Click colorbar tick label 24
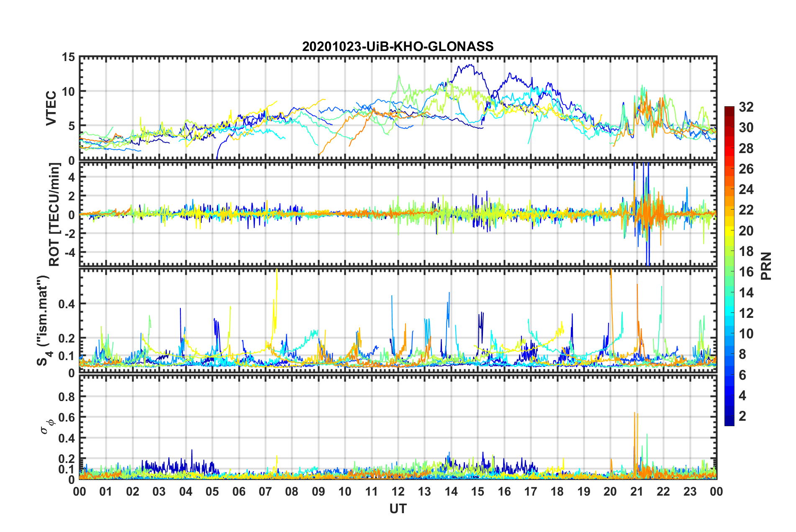The width and height of the screenshot is (796, 532). (746, 189)
